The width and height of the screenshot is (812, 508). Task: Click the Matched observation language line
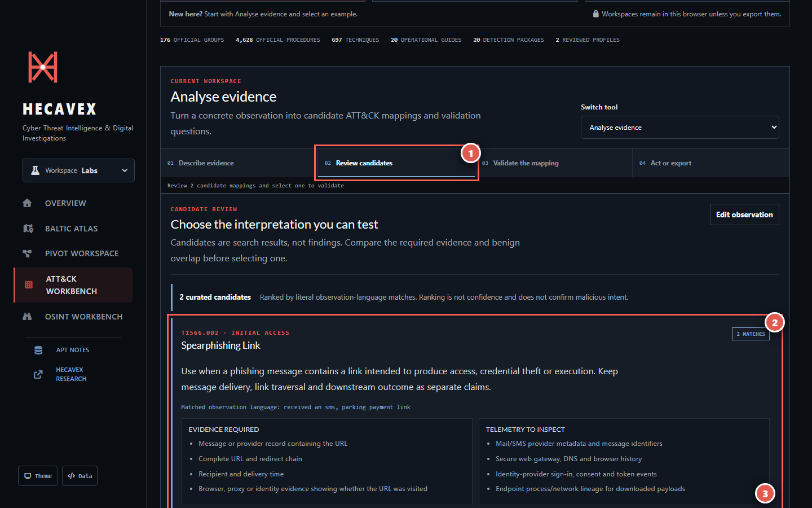pos(295,407)
